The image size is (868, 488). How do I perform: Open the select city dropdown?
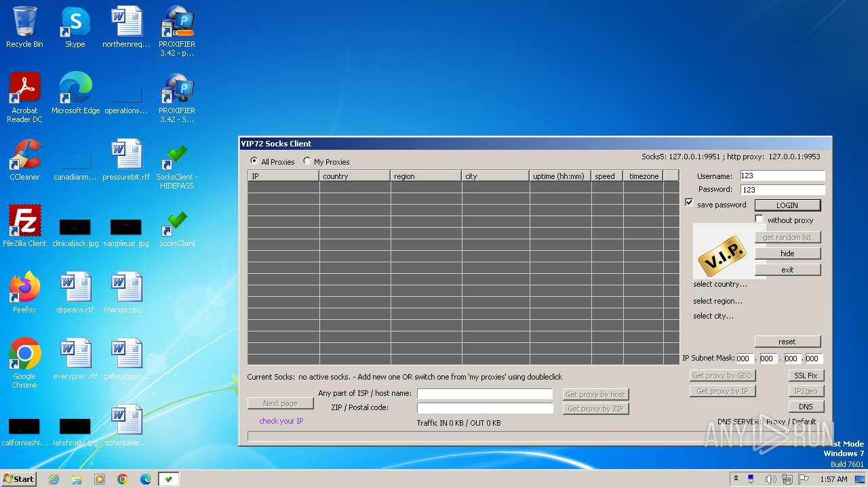[x=713, y=316]
